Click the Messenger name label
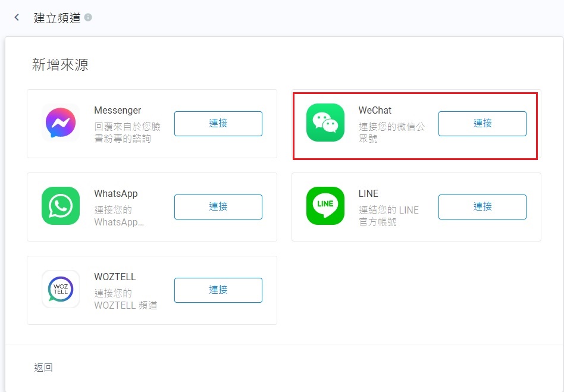The image size is (564, 392). point(117,111)
